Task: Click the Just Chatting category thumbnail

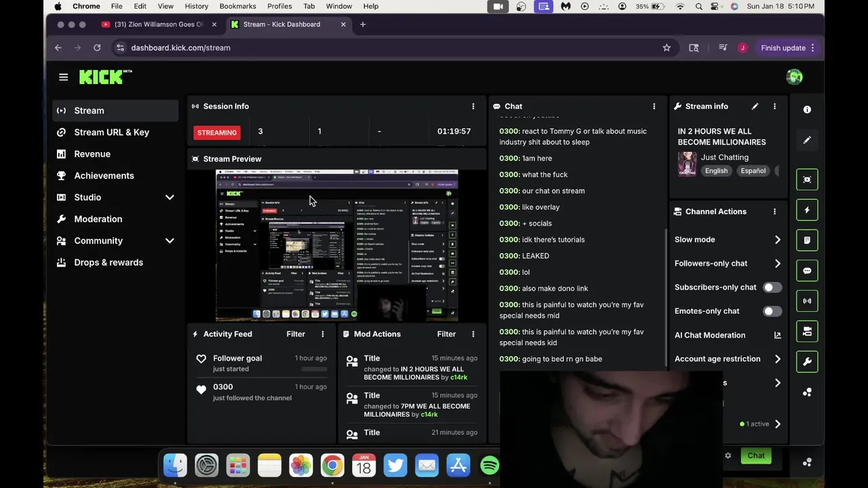Action: pos(687,163)
